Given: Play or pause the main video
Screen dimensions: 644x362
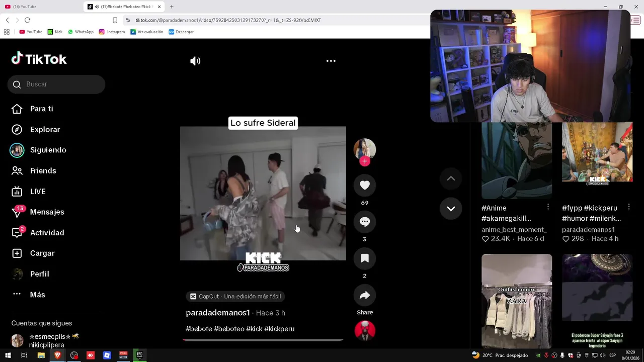Looking at the screenshot, I should (x=263, y=193).
